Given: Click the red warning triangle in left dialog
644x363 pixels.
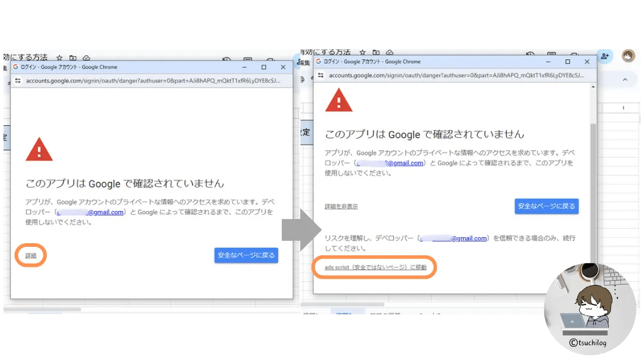Looking at the screenshot, I should [x=39, y=149].
